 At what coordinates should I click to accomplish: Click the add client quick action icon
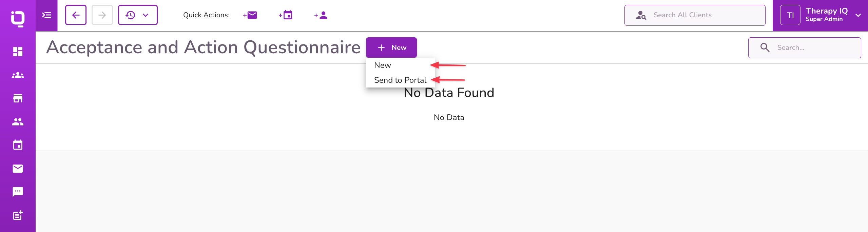[321, 15]
